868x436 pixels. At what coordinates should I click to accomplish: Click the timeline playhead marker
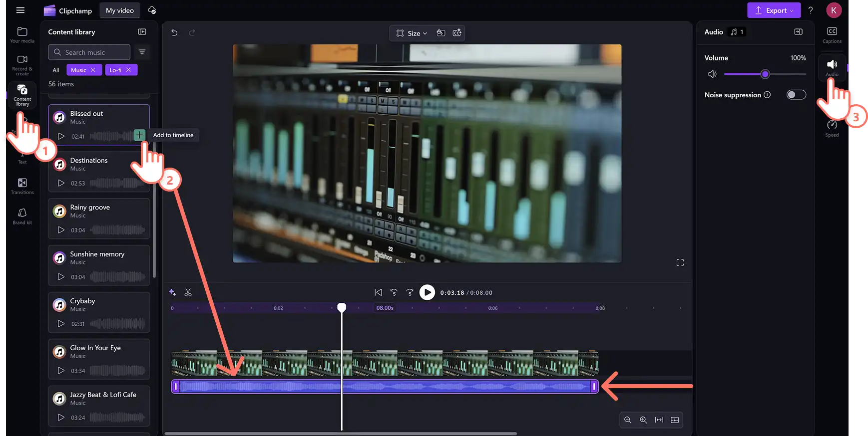(x=342, y=307)
